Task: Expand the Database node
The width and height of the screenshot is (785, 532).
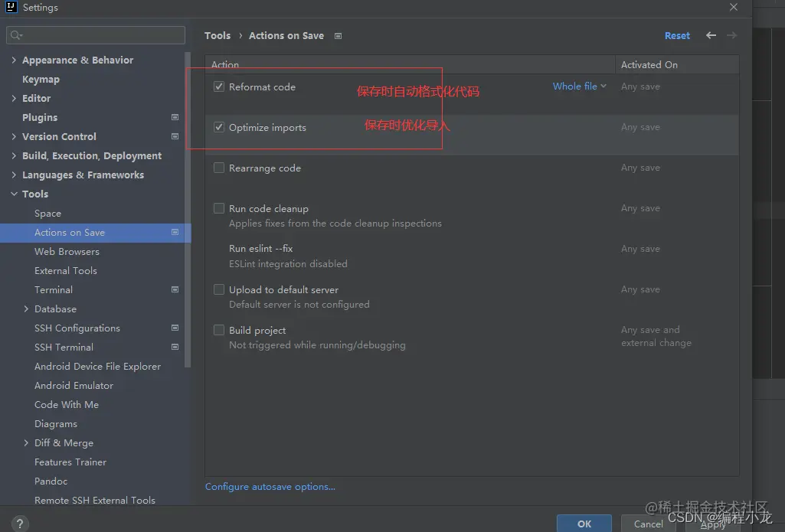Action: click(26, 308)
